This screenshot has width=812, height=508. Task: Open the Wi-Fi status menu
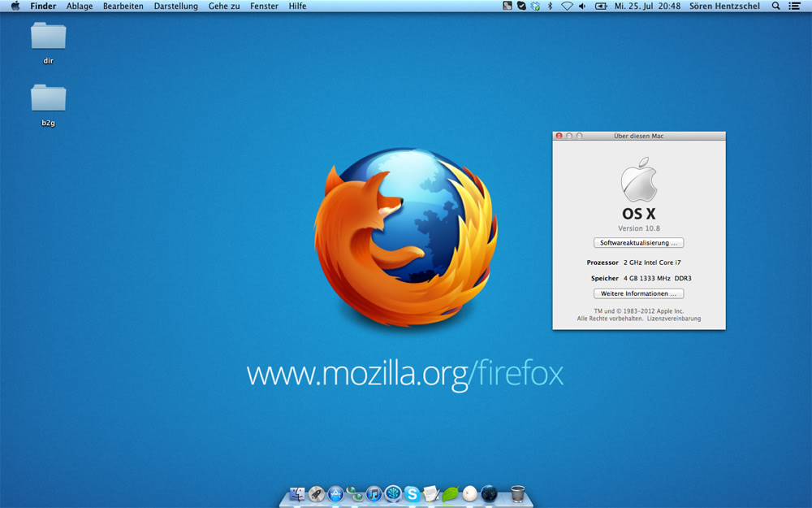[x=567, y=7]
